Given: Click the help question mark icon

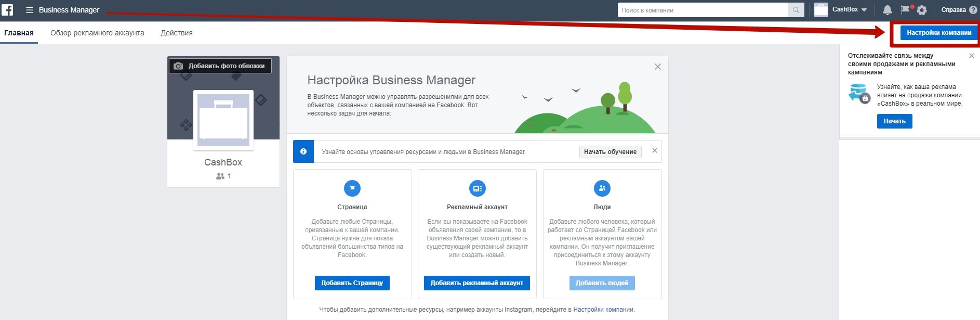Looking at the screenshot, I should pos(973,10).
